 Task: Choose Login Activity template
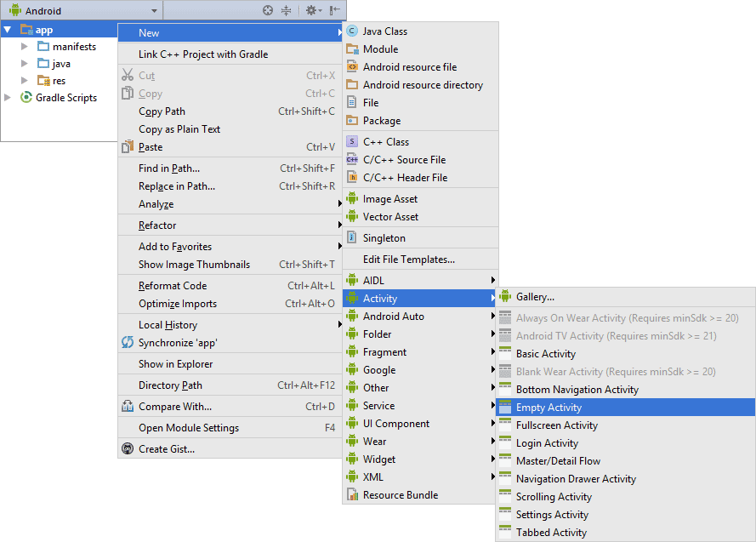(x=547, y=443)
